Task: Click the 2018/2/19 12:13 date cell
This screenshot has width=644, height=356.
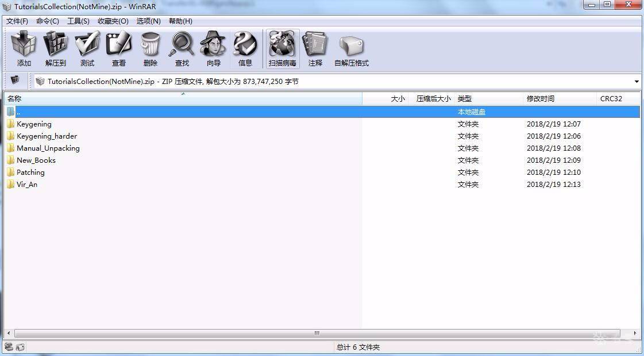Action: tap(554, 184)
